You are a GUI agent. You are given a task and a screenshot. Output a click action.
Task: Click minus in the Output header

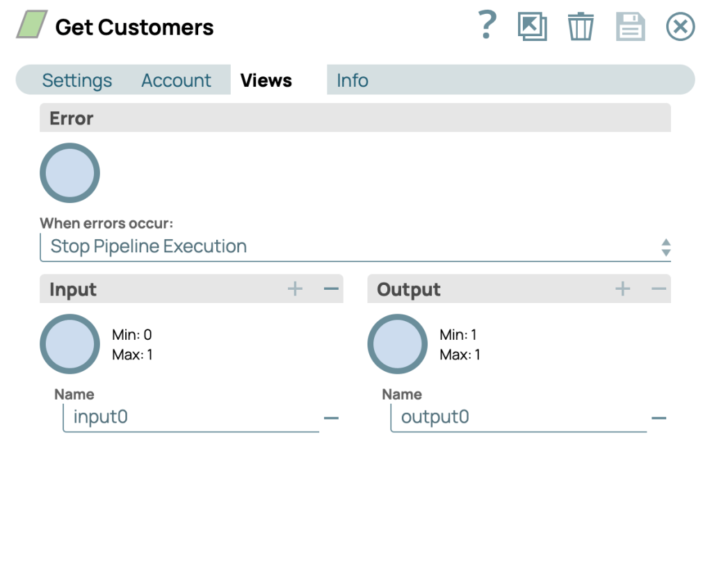(658, 289)
